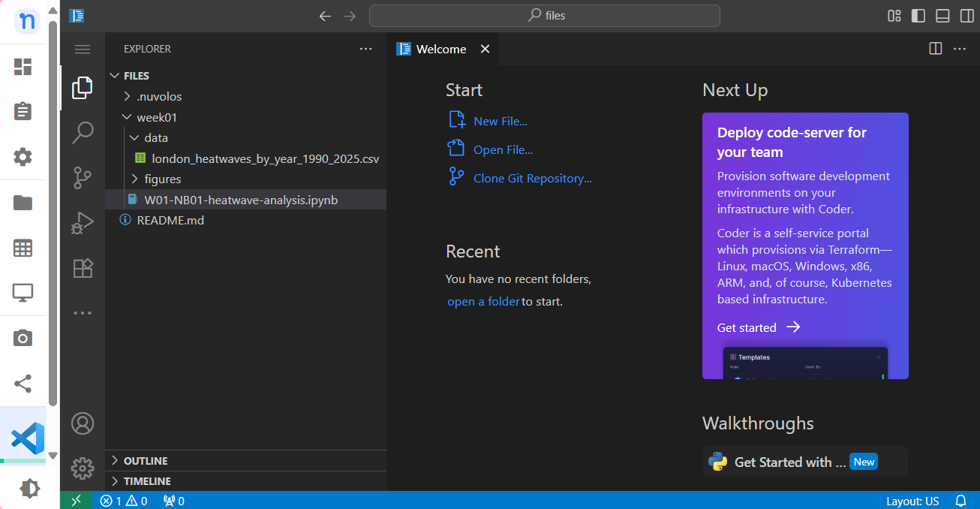Expand the figures folder

(x=162, y=179)
